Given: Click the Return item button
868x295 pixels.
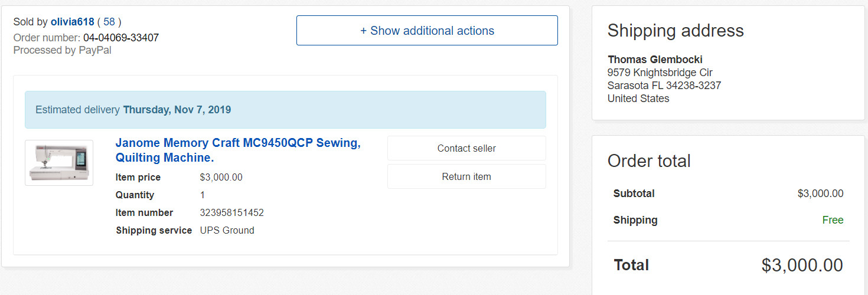Looking at the screenshot, I should 466,176.
